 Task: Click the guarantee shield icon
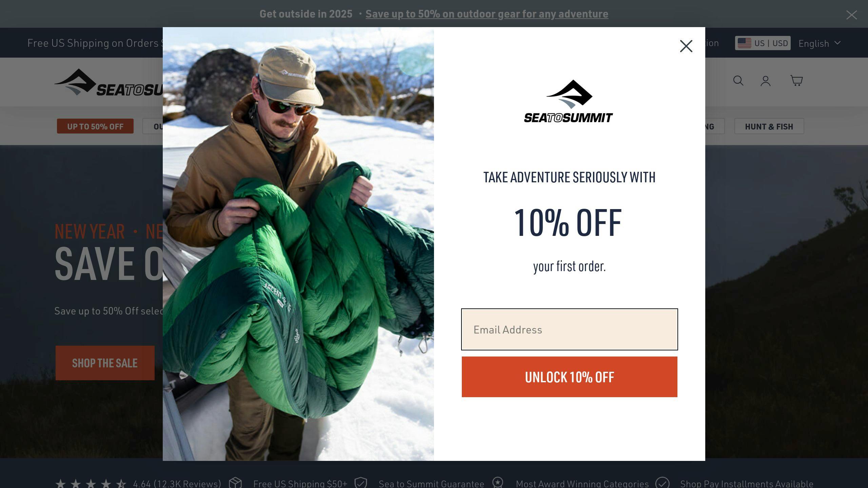click(x=361, y=483)
